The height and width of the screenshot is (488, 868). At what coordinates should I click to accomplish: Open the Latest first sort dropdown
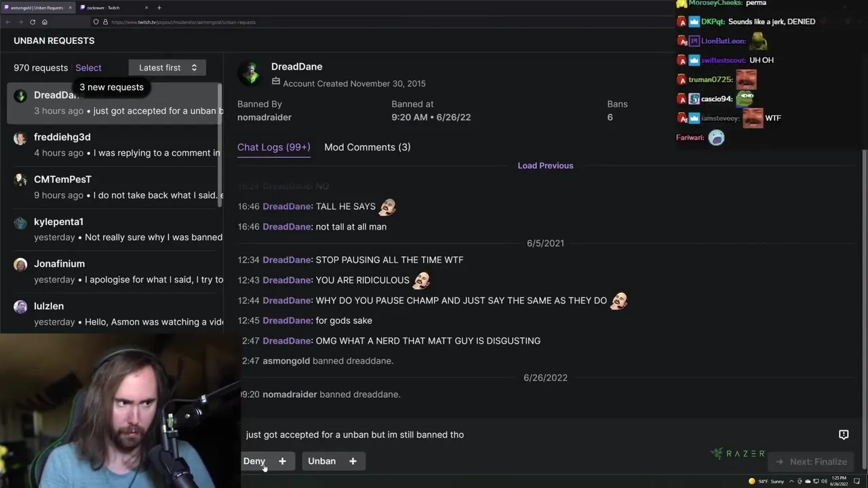pos(167,68)
